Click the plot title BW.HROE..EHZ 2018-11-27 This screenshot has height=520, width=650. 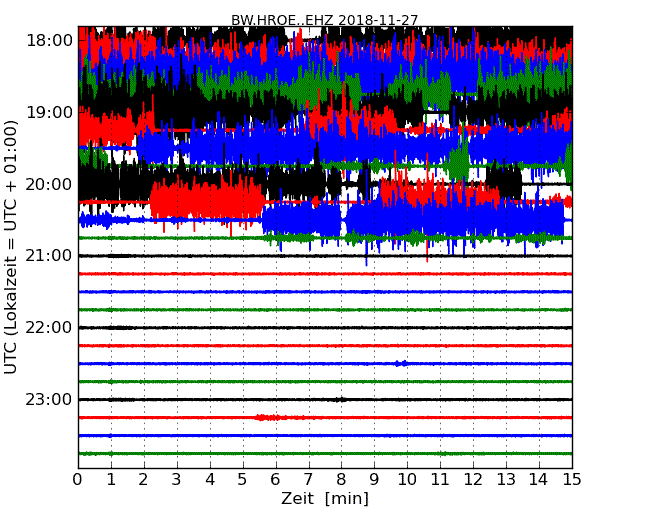(x=325, y=20)
